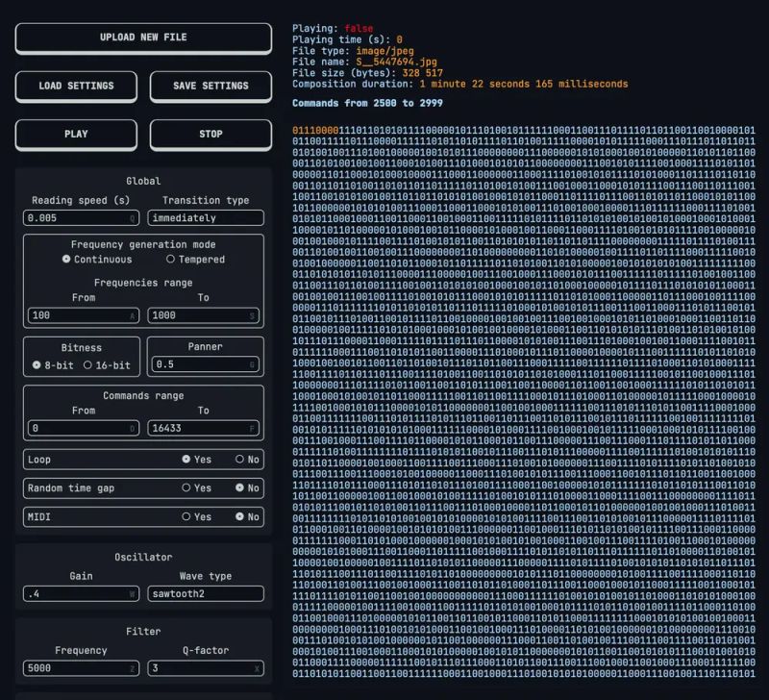Open the Transition type dropdown

click(205, 217)
